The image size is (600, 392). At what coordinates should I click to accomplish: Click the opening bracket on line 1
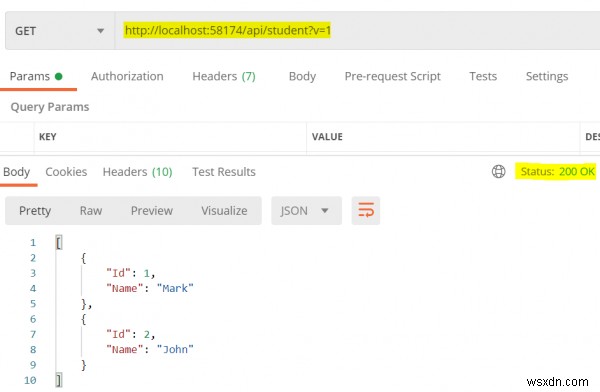pyautogui.click(x=59, y=242)
